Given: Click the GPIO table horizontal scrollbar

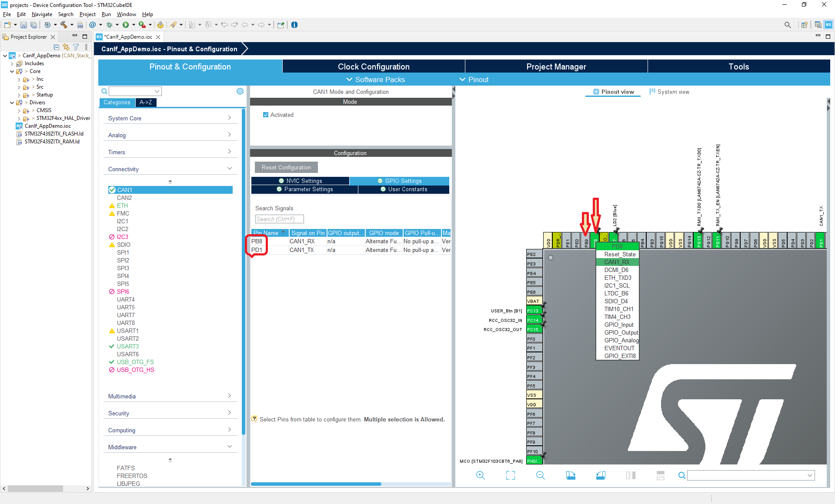Looking at the screenshot, I should pyautogui.click(x=316, y=484).
